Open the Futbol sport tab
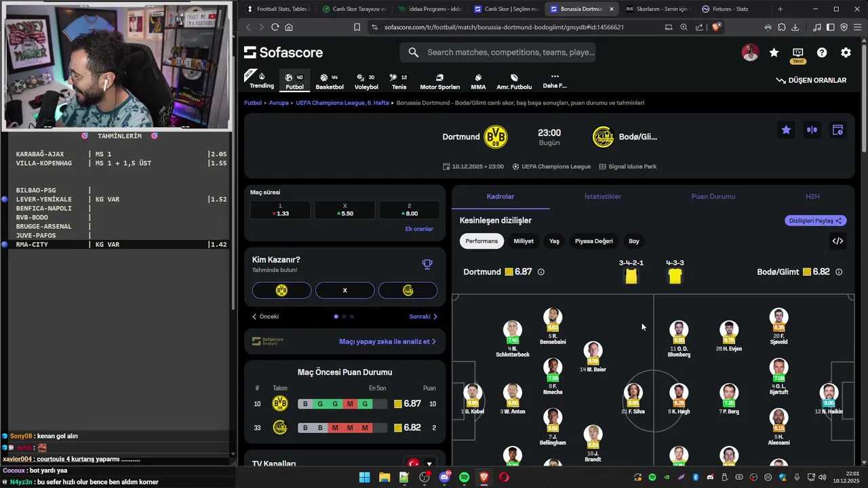 pos(294,81)
